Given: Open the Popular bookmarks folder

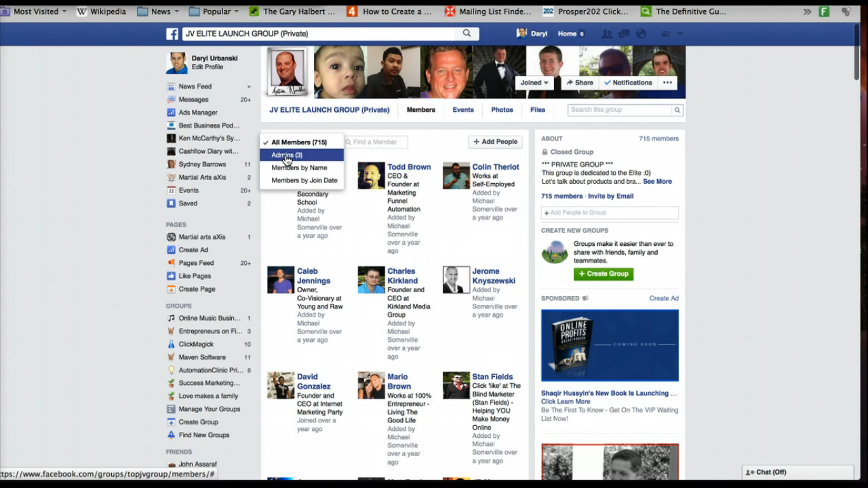Looking at the screenshot, I should tap(214, 11).
